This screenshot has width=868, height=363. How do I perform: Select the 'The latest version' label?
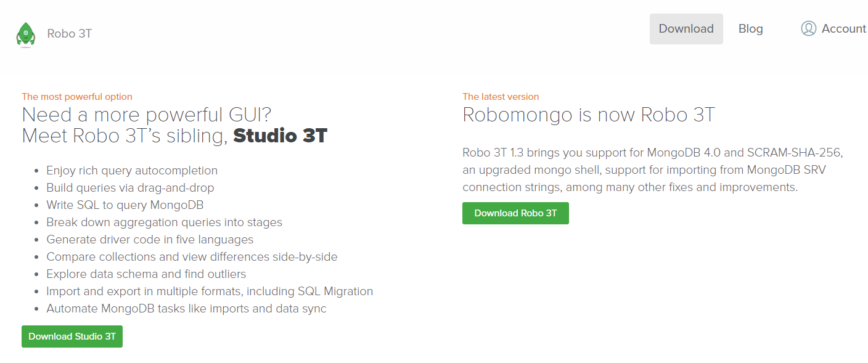tap(501, 97)
